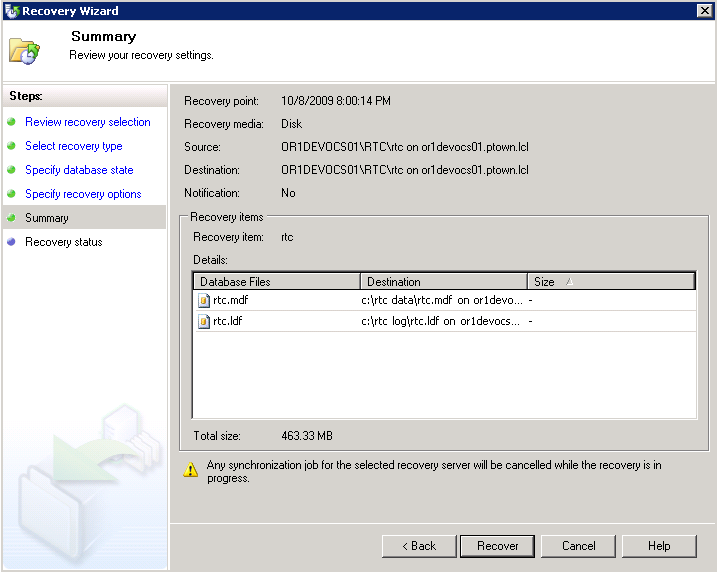Viewport: 717px width, 572px height.
Task: Click the Destination server path value
Action: click(405, 170)
